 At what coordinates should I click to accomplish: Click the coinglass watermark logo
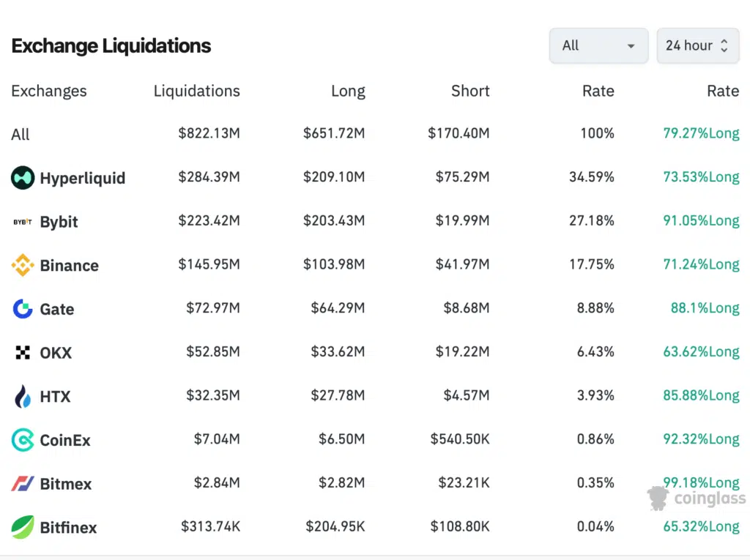tap(697, 499)
